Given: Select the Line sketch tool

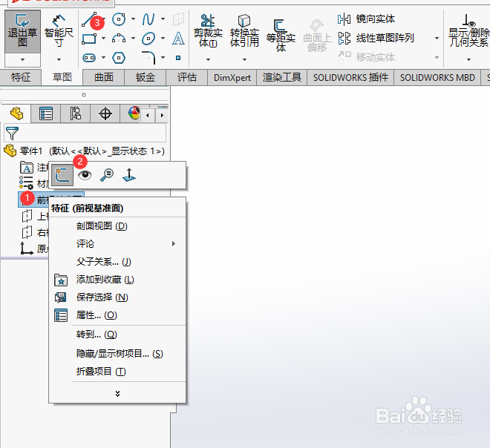Looking at the screenshot, I should pyautogui.click(x=89, y=20).
